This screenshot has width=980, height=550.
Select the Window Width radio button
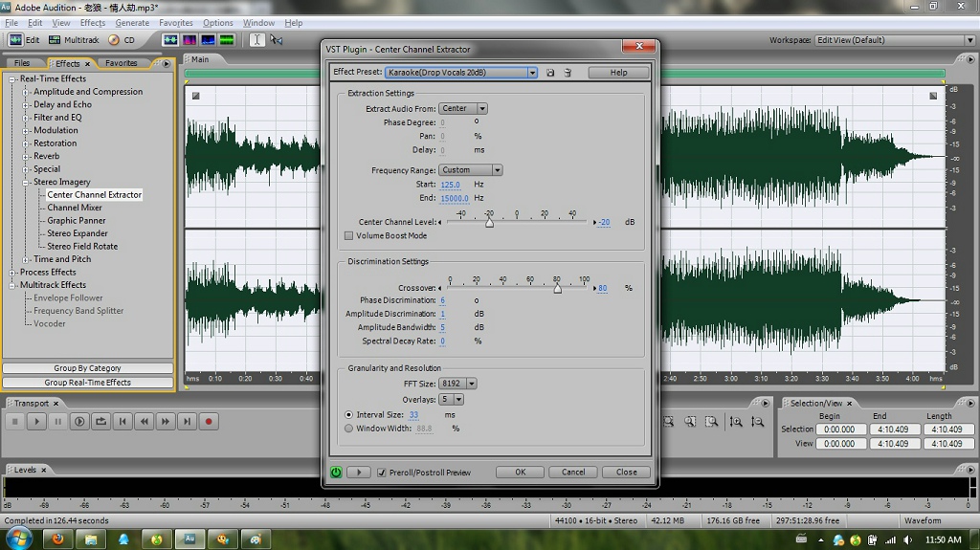pyautogui.click(x=348, y=429)
